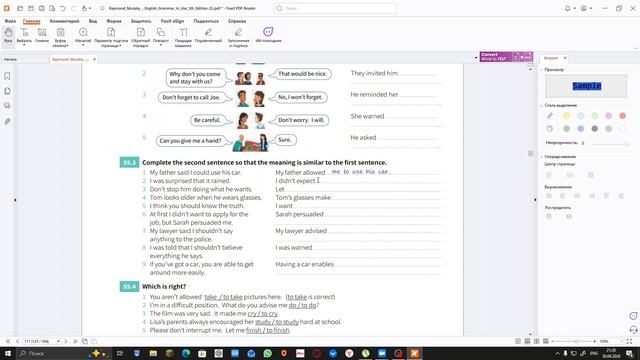Image resolution: width=640 pixels, height=360 pixels.
Task: Choose the pink highlight color swatch
Action: [x=609, y=116]
